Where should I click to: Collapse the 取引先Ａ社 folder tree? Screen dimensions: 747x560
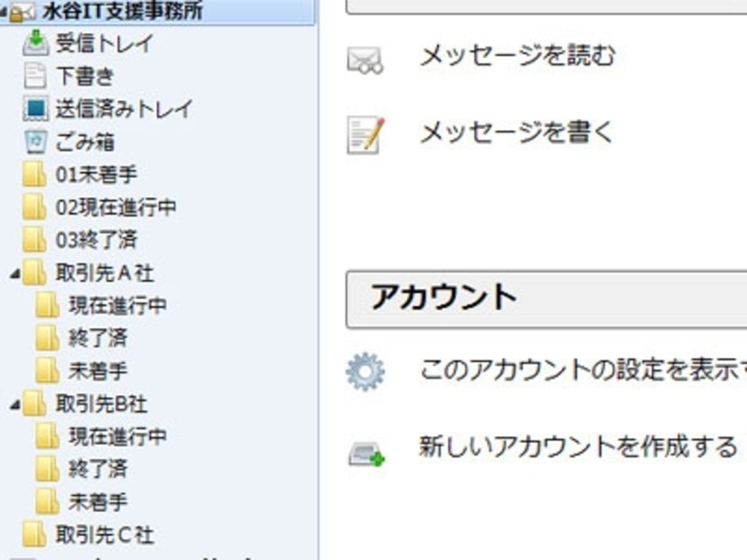pos(14,274)
